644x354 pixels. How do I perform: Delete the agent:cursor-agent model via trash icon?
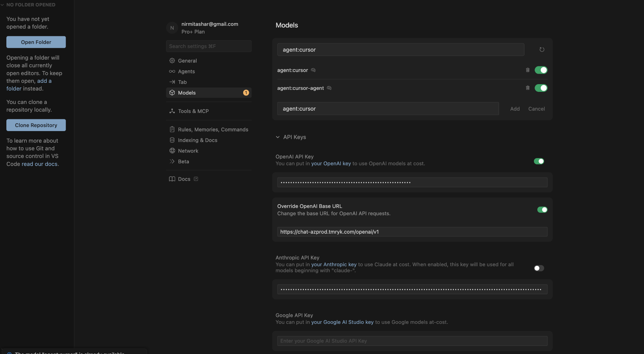pos(528,88)
